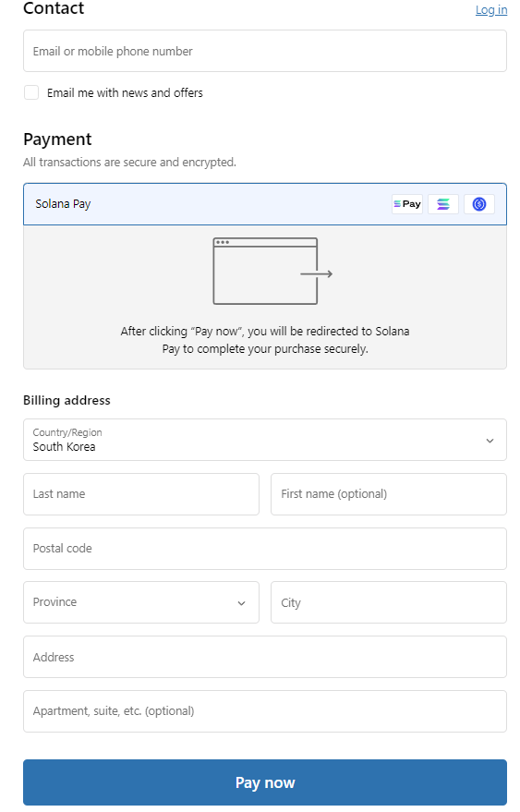Click the First name (optional) field

tap(389, 494)
